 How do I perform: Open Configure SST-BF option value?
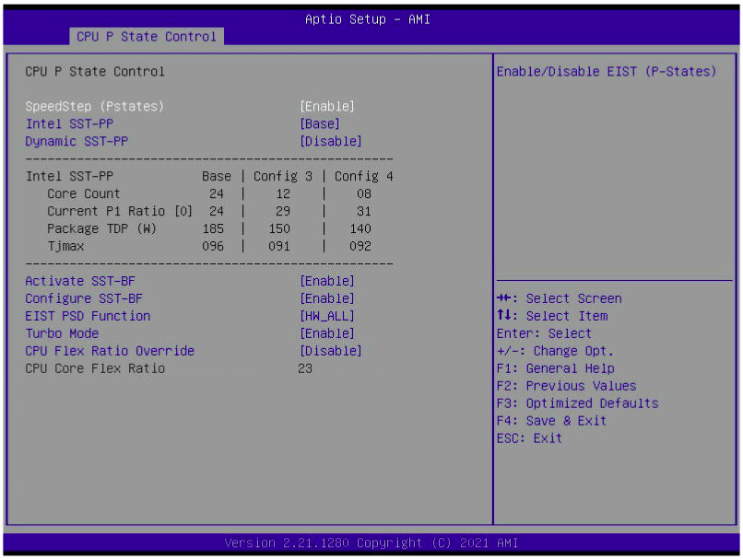[x=327, y=298]
